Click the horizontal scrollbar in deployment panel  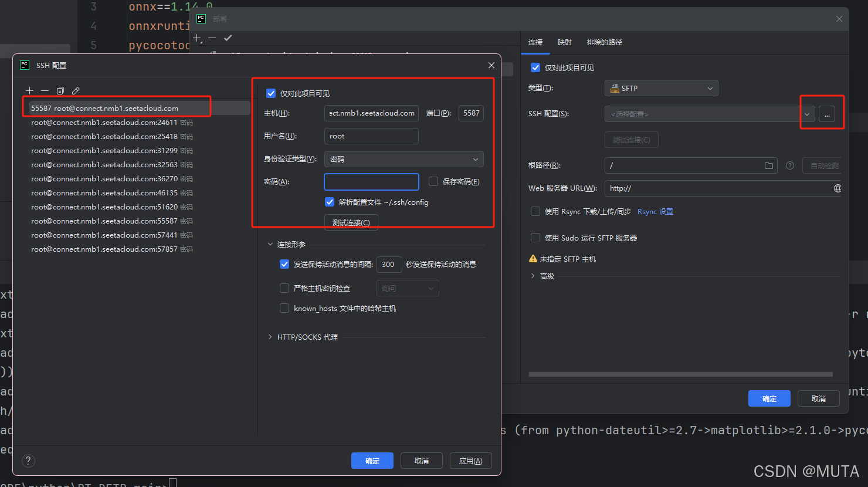(x=680, y=374)
